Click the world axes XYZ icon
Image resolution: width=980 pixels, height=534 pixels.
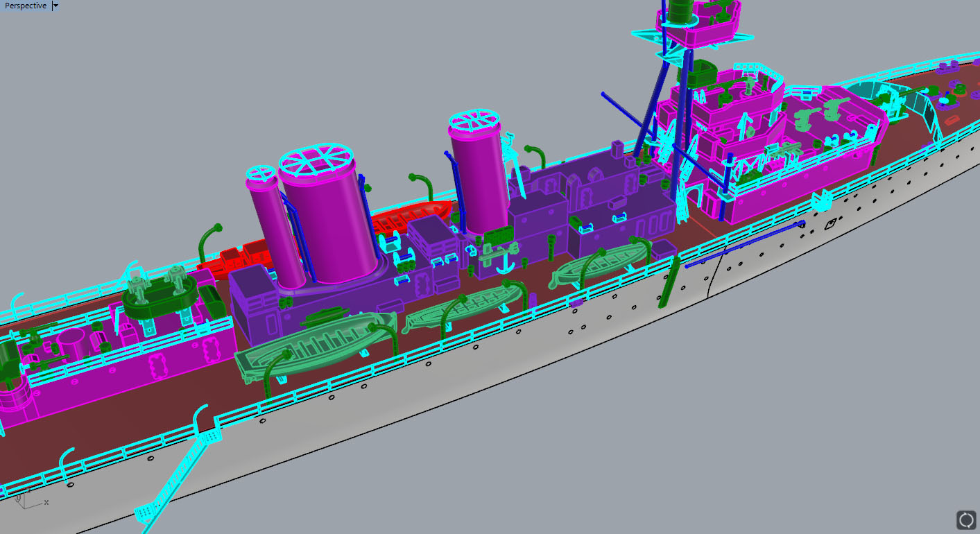tap(28, 499)
